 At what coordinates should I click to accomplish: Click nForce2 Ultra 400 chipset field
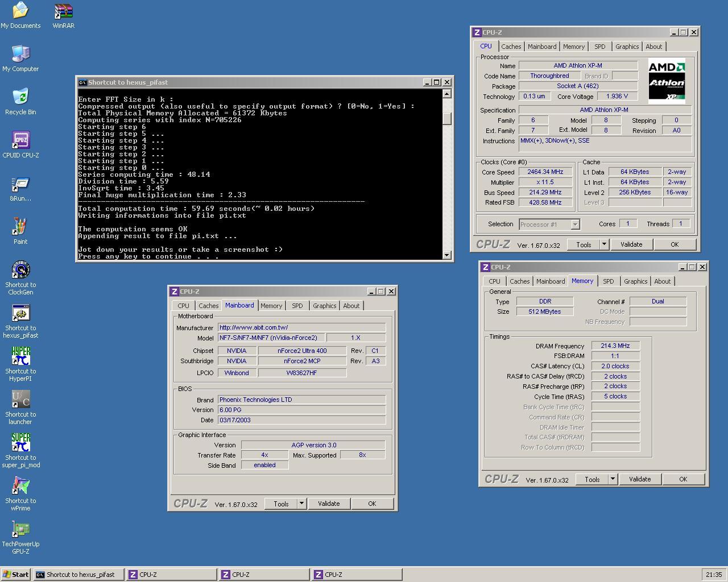coord(302,351)
